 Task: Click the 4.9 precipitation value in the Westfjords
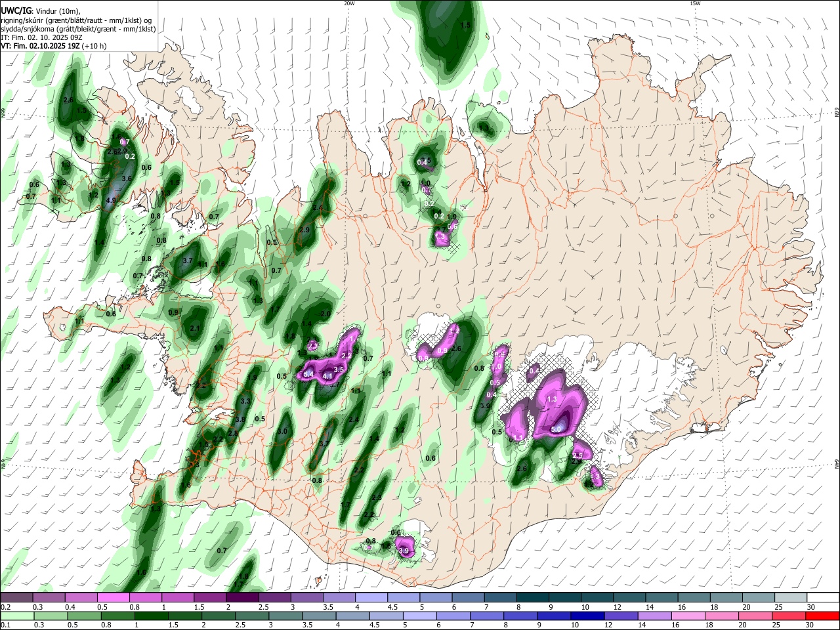coord(111,201)
